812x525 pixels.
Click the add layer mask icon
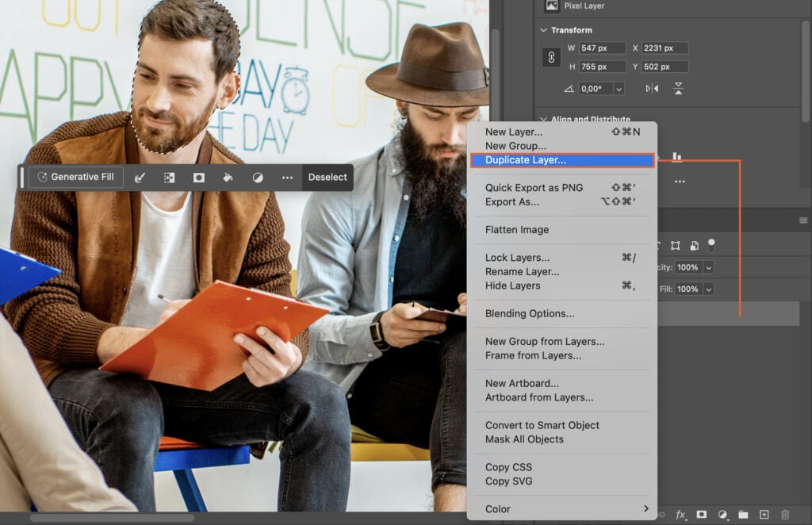[x=702, y=515]
